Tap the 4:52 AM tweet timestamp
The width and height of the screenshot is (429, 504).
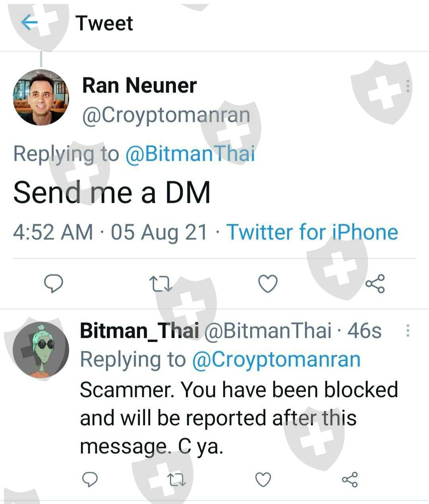53,232
